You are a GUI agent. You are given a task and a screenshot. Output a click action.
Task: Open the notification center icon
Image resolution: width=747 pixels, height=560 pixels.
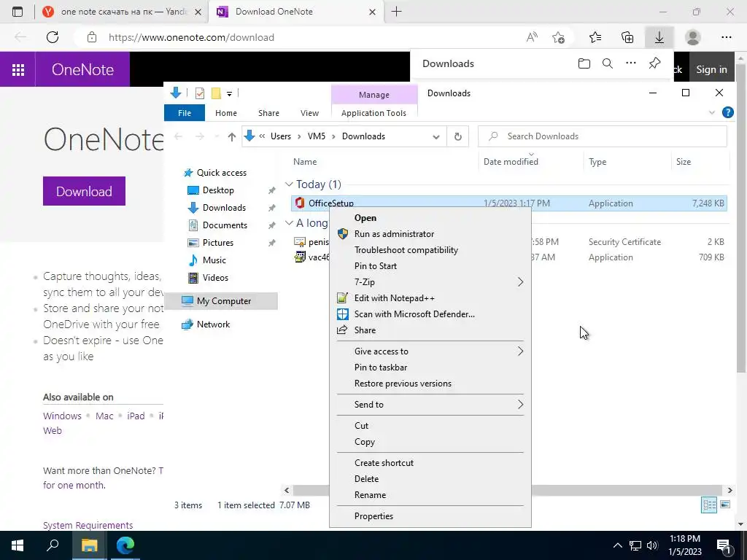point(724,545)
